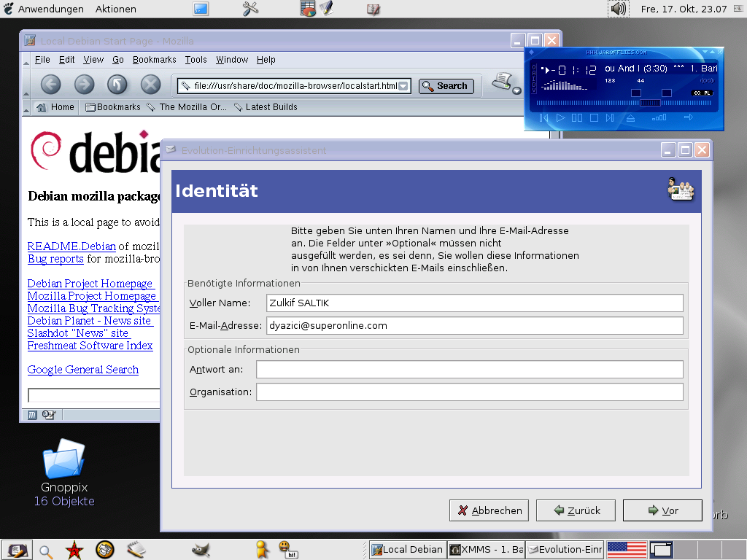Screen dimensions: 747x560
Task: Follow the README.Debian link
Action: point(71,246)
